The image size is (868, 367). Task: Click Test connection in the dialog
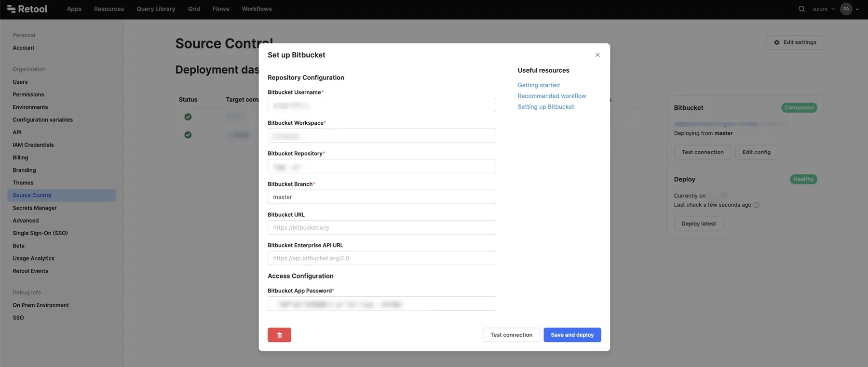[x=511, y=335]
